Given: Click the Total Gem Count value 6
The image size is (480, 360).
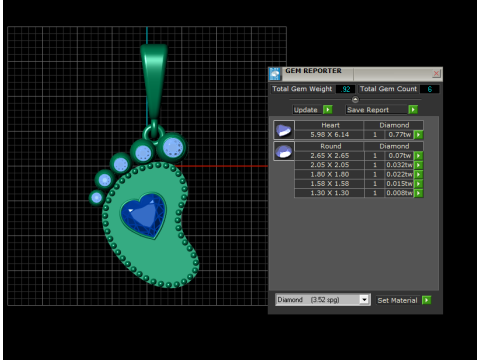Looking at the screenshot, I should [429, 89].
